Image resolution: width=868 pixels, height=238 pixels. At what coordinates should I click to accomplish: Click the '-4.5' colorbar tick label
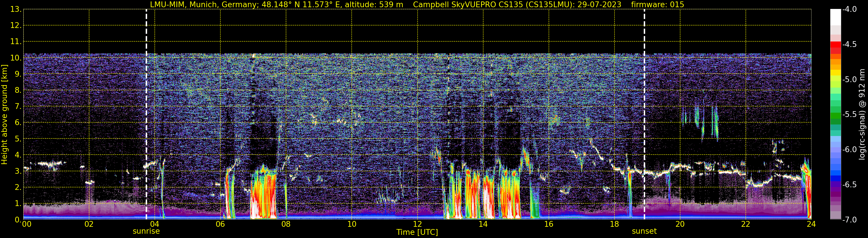pos(849,44)
